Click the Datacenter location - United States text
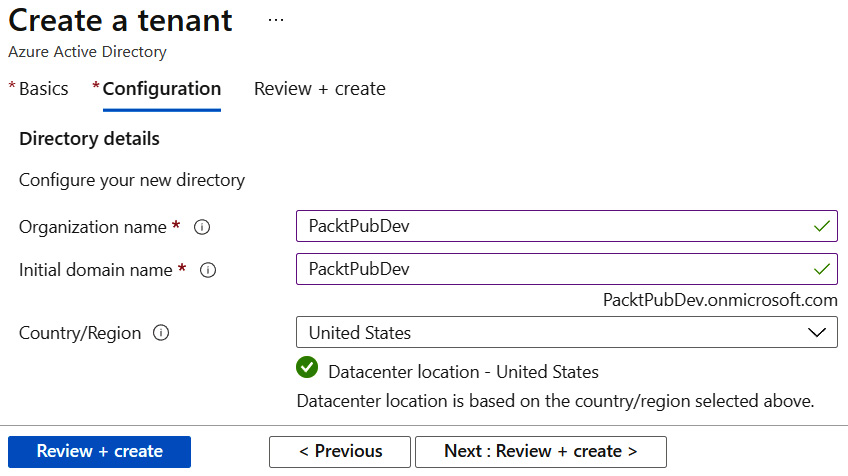The width and height of the screenshot is (848, 476). 463,372
